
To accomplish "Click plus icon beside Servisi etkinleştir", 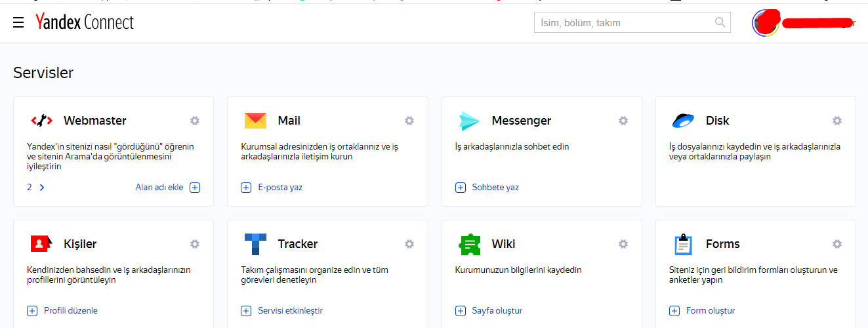I will tap(246, 311).
